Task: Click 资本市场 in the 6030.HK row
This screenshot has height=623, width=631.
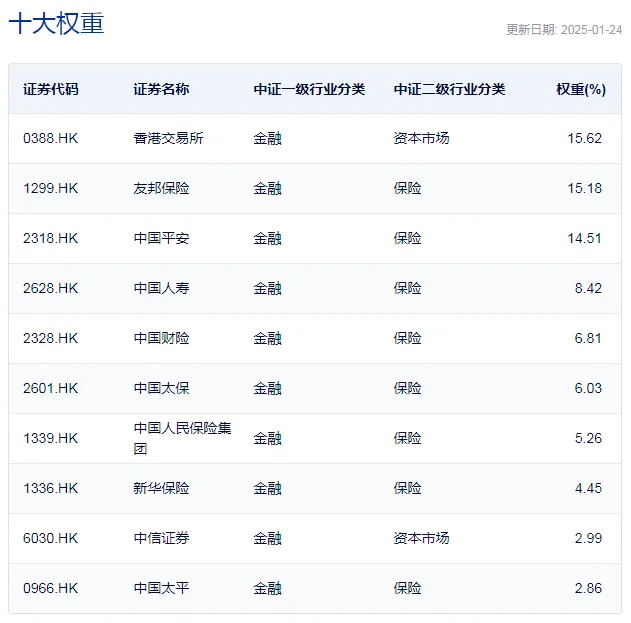Action: coord(421,538)
